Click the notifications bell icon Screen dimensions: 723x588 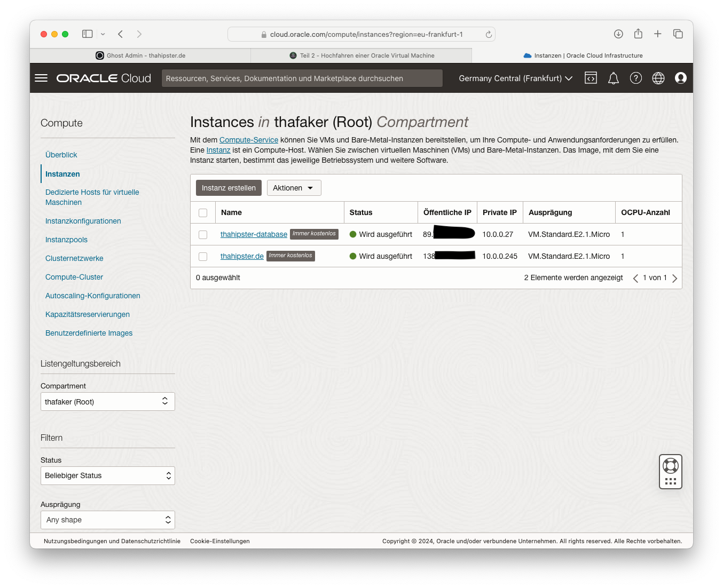[x=613, y=78]
